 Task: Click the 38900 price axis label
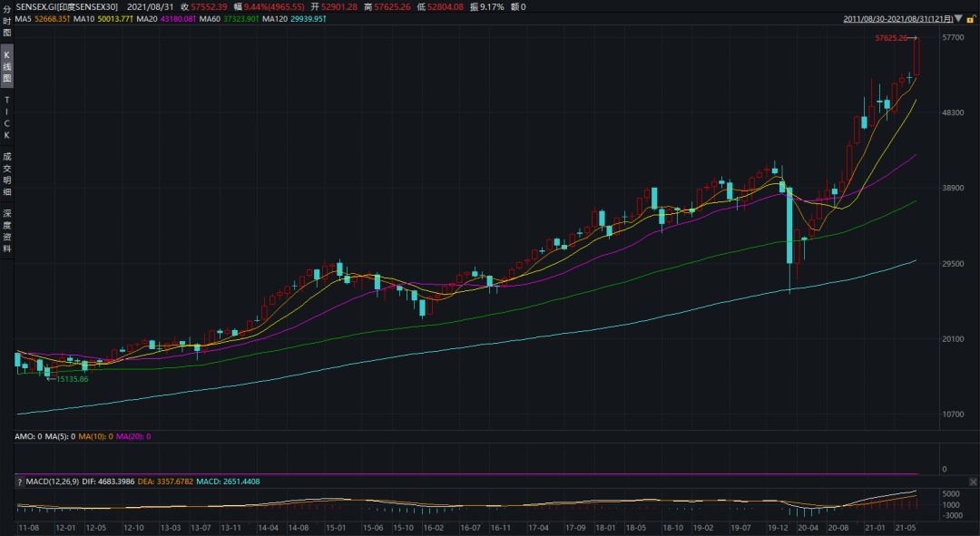[953, 188]
